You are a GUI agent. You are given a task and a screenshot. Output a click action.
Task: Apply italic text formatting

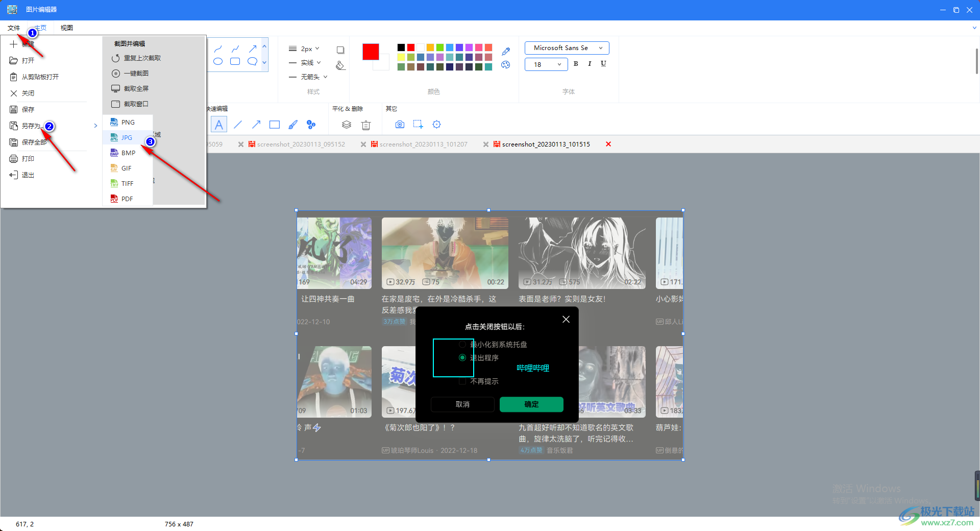point(590,64)
